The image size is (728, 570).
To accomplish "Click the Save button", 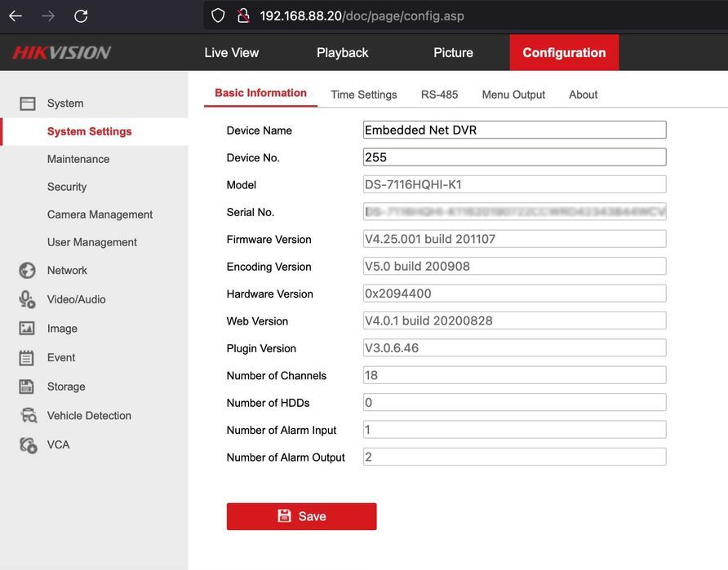I will [302, 516].
